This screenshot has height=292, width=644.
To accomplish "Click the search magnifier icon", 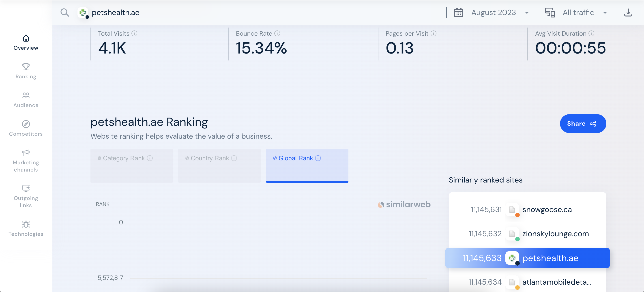I will [x=65, y=13].
